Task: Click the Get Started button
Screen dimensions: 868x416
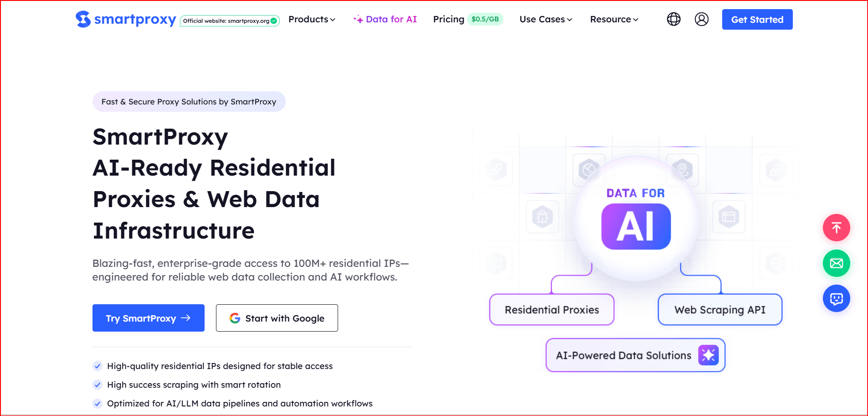Action: (x=757, y=20)
